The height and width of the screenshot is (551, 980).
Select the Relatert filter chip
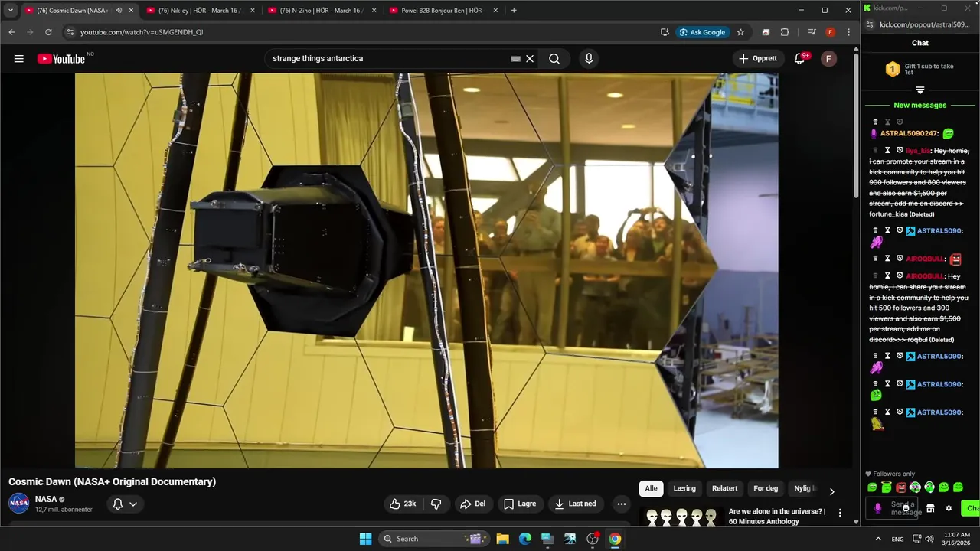coord(725,488)
